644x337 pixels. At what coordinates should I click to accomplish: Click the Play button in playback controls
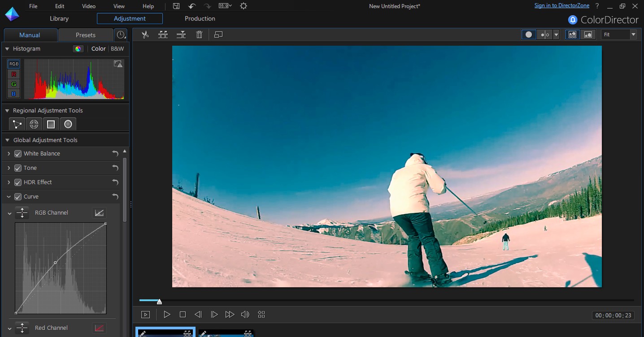167,315
